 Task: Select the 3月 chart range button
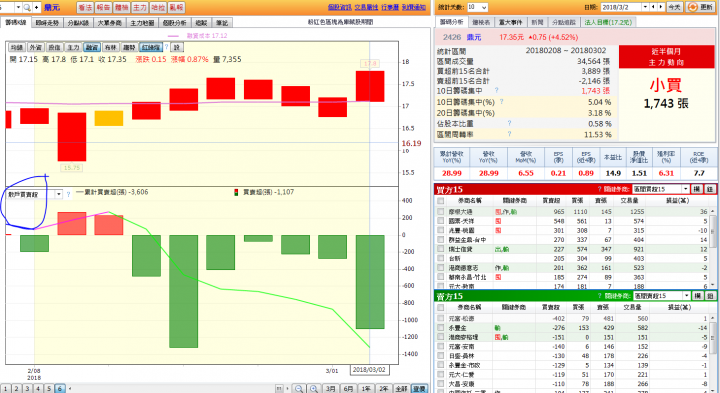331,388
